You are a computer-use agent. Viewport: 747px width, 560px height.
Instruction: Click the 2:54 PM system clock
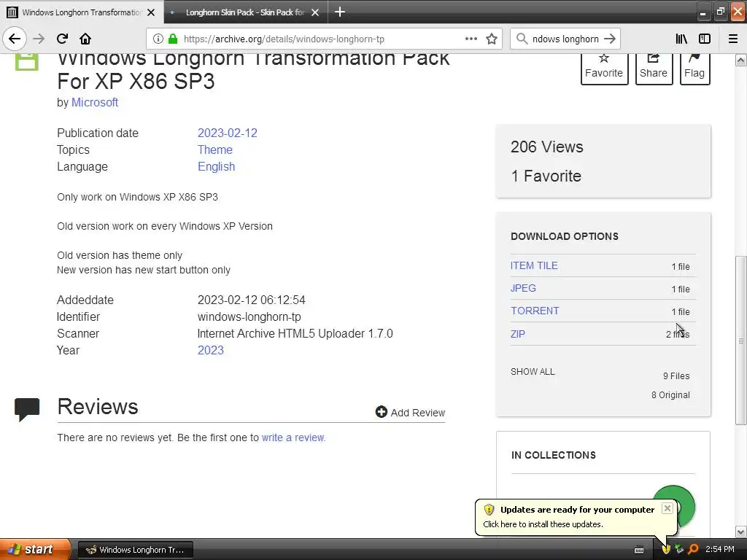(720, 550)
